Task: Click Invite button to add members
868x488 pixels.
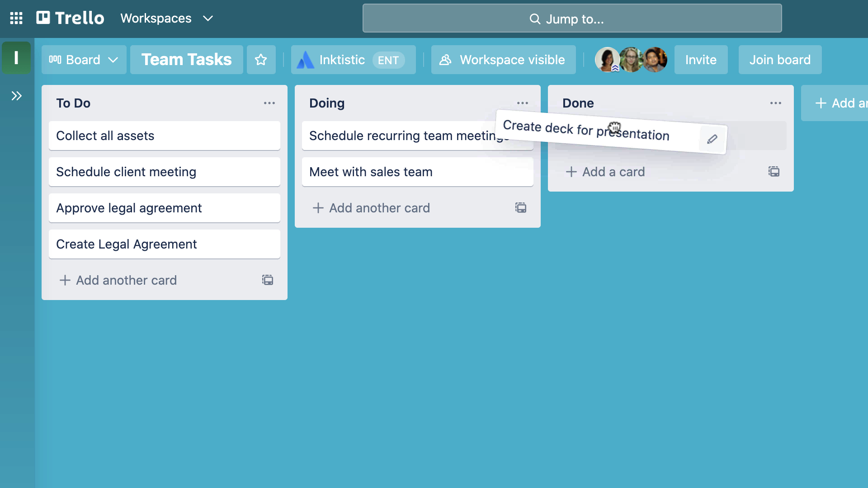Action: point(701,59)
